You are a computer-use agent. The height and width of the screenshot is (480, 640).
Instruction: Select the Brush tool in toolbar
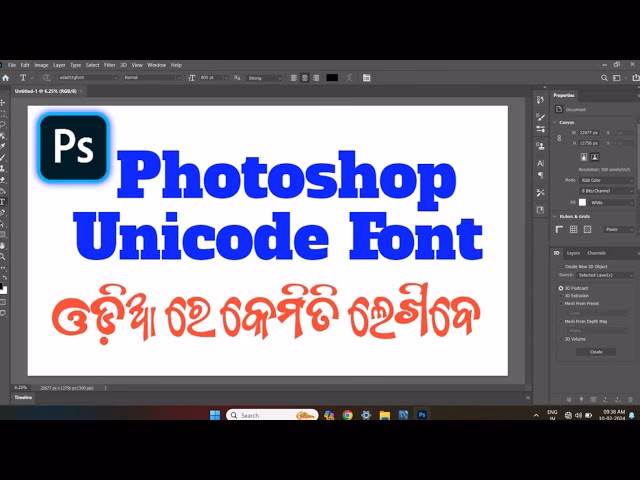coord(2,158)
